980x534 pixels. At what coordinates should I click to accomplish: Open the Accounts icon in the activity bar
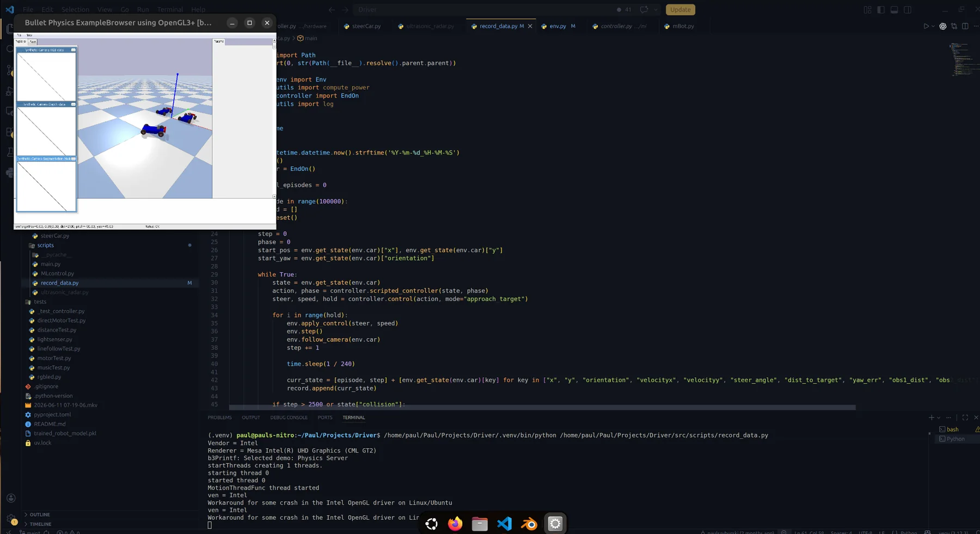pyautogui.click(x=11, y=498)
